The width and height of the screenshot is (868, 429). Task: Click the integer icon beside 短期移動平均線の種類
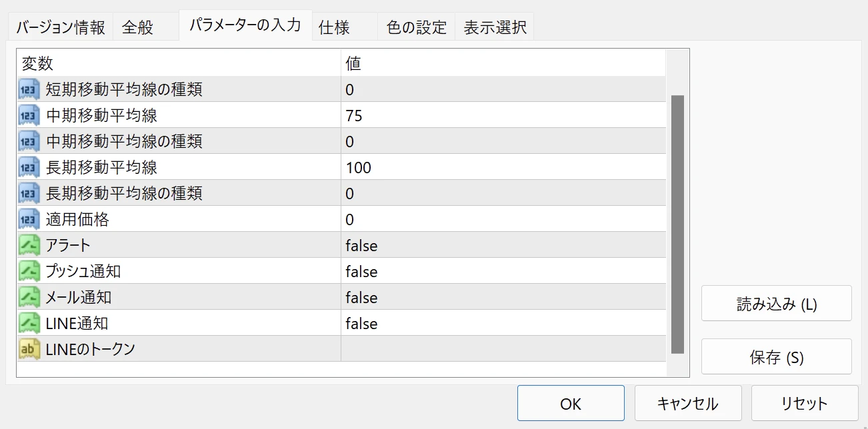29,89
